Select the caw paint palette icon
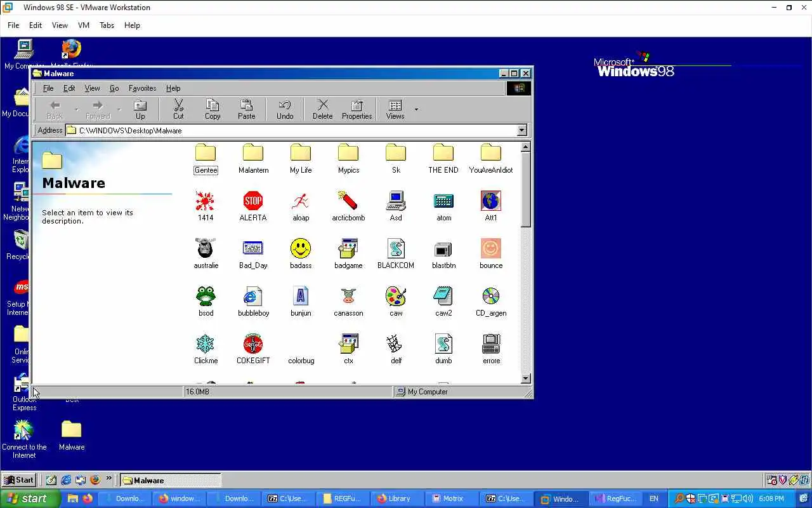 click(x=396, y=296)
